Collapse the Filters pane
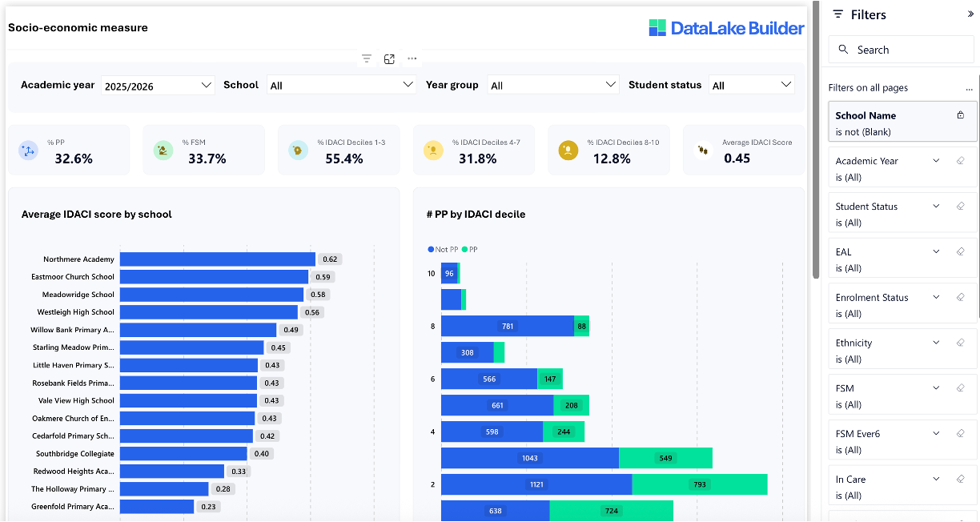980x522 pixels. (970, 13)
